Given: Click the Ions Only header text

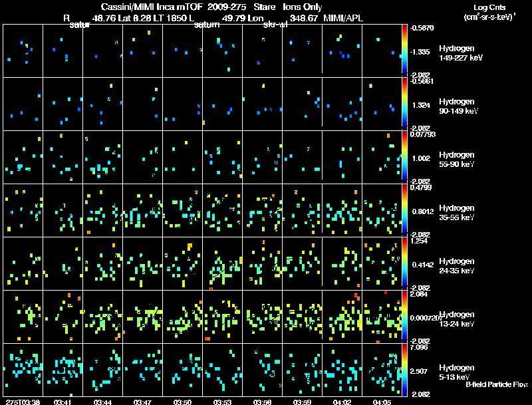Looking at the screenshot, I should pos(303,7).
